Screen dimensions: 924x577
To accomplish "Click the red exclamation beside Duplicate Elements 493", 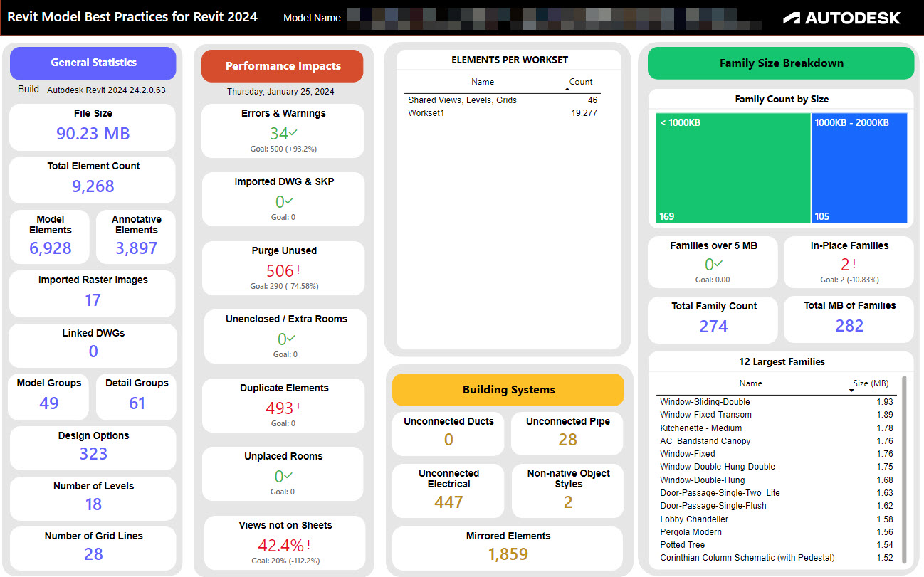I will 298,408.
